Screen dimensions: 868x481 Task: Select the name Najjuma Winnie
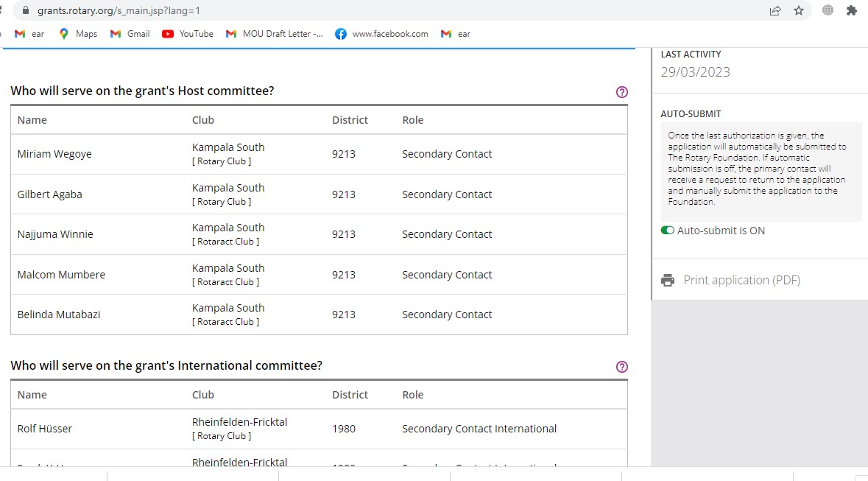[x=54, y=234]
